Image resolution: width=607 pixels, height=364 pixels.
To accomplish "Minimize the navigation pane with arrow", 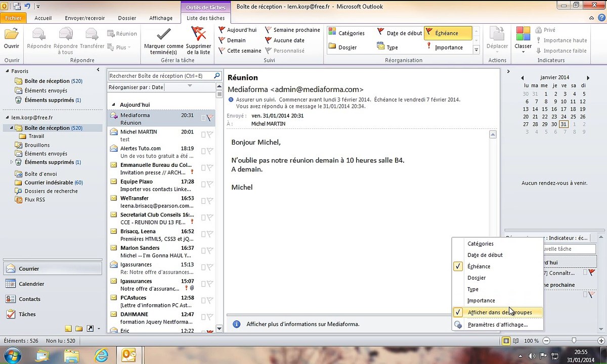I will click(98, 70).
